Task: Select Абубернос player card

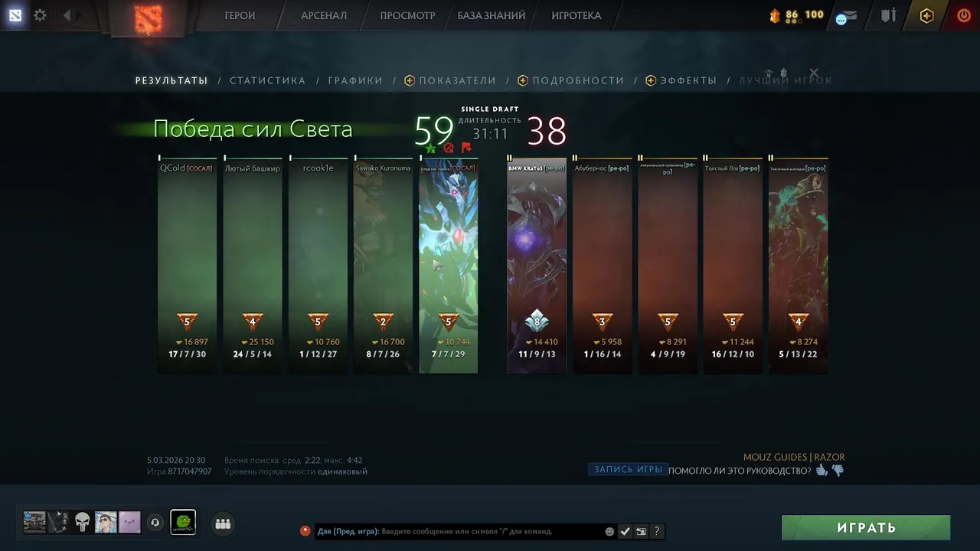Action: coord(603,266)
